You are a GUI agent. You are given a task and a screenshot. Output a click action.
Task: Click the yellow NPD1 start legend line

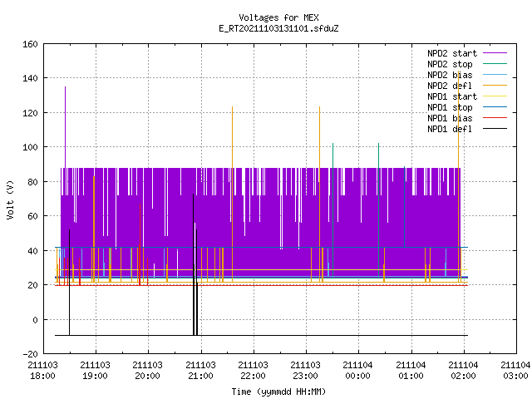click(x=495, y=96)
